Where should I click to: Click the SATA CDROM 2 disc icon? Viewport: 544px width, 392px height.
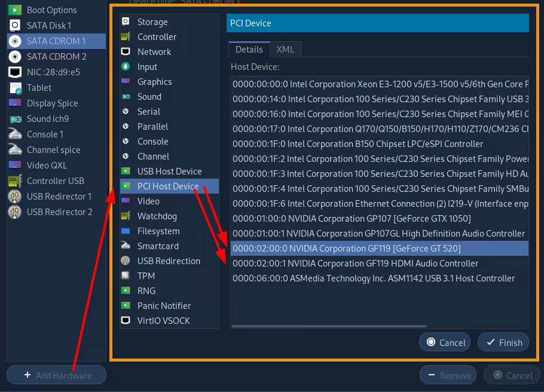(14, 57)
